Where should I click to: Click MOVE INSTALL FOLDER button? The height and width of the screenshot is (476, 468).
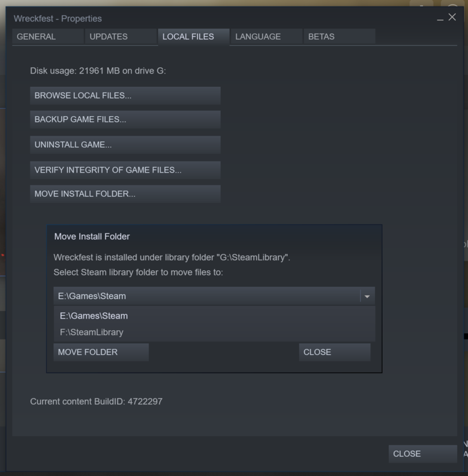click(x=125, y=194)
